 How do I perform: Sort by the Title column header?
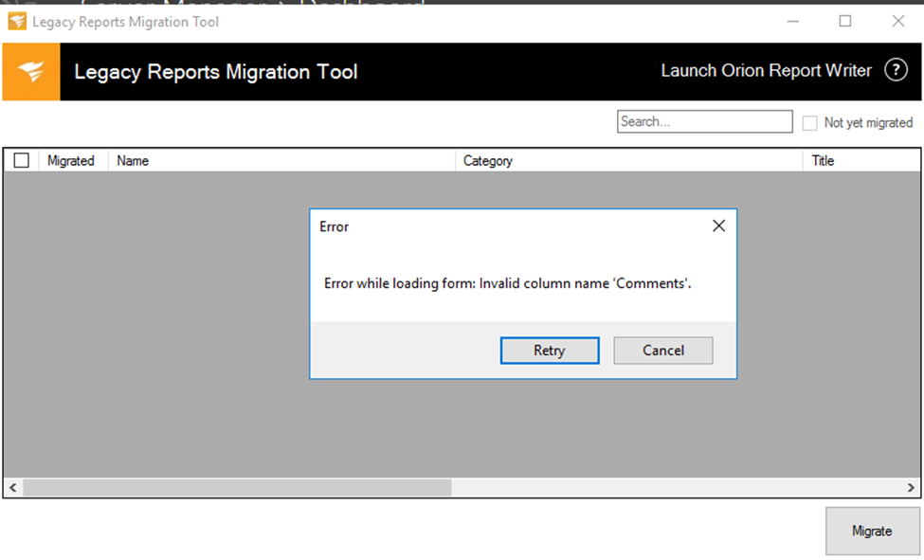861,160
